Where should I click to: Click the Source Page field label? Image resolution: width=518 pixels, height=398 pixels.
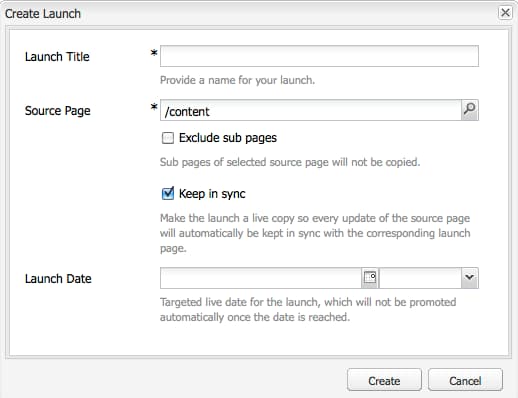coord(57,111)
